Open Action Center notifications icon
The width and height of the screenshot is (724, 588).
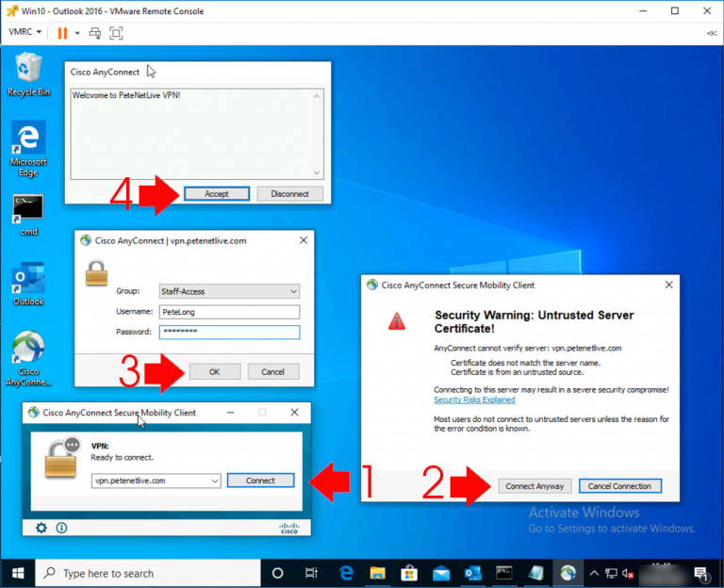tap(701, 574)
